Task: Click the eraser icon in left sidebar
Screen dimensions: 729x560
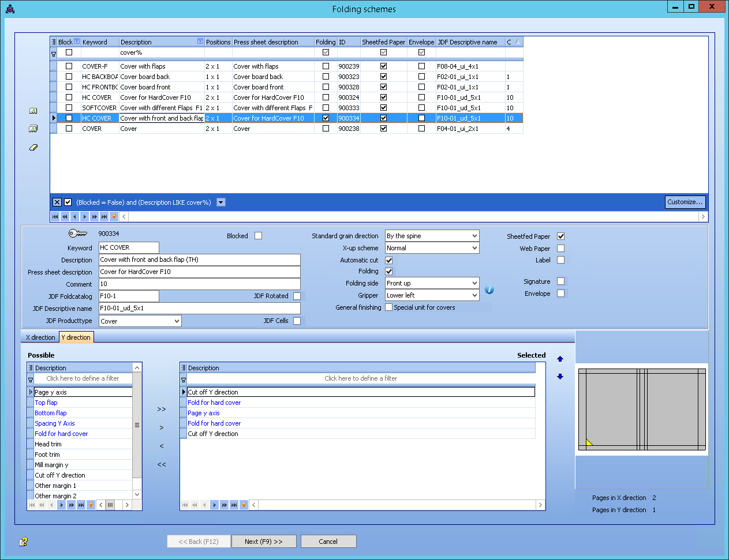Action: pyautogui.click(x=33, y=147)
